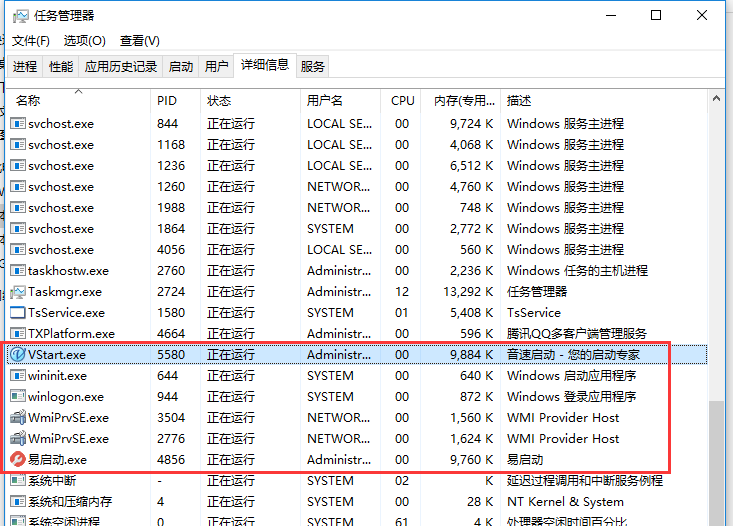Viewport: 734px width, 526px height.
Task: Sort by the 状态 column header
Action: 250,101
